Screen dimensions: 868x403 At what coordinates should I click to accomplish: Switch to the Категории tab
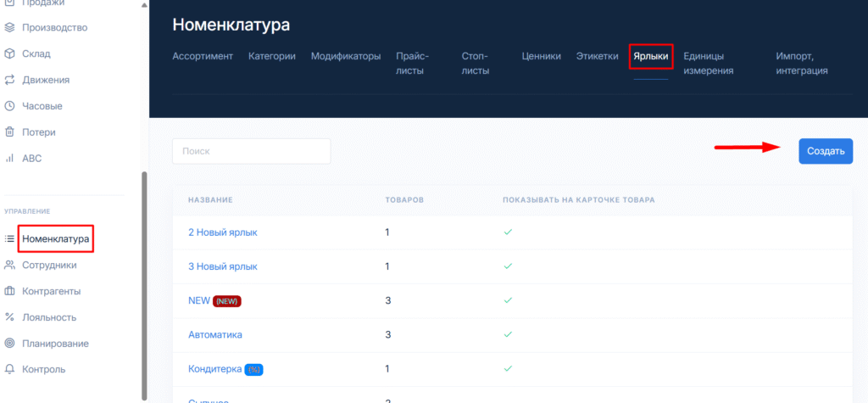click(272, 56)
